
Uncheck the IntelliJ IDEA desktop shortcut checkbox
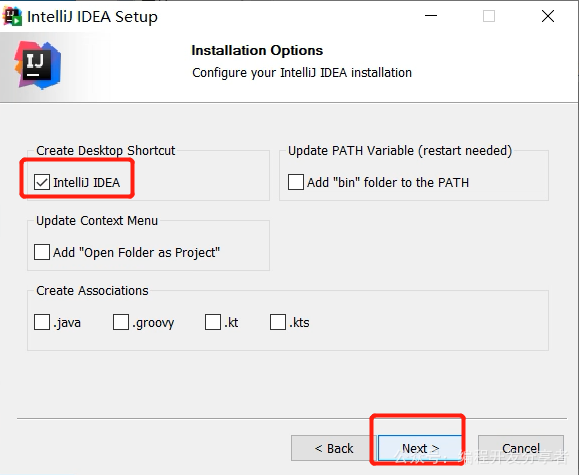click(42, 182)
